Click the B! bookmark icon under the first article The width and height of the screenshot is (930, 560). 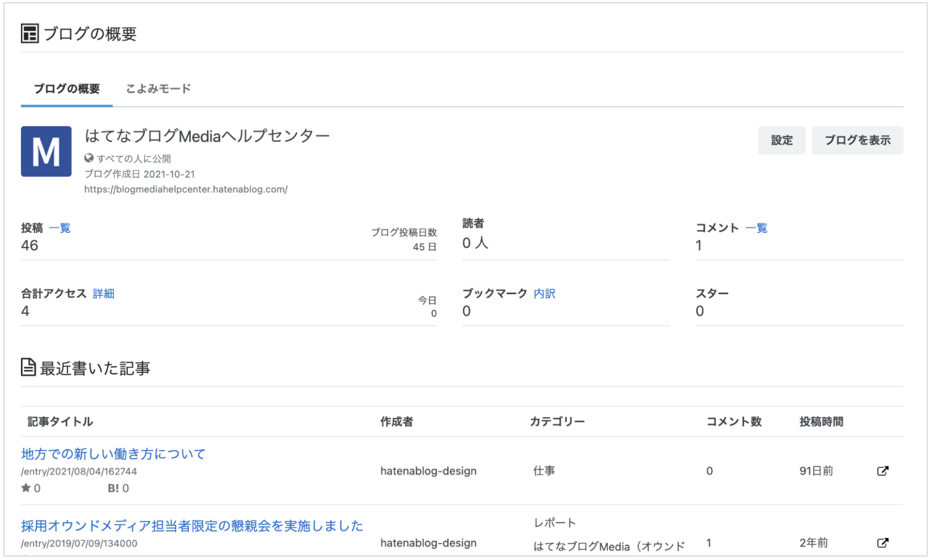coord(111,487)
